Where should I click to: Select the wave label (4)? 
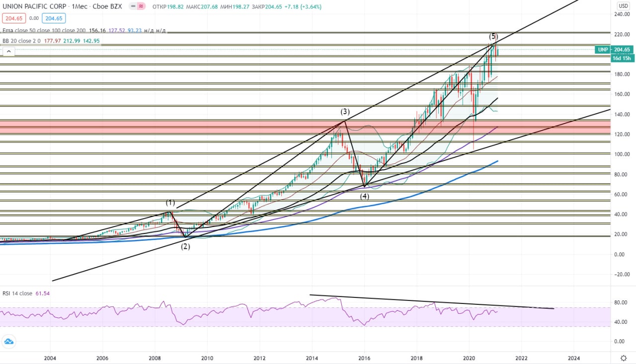coord(365,196)
